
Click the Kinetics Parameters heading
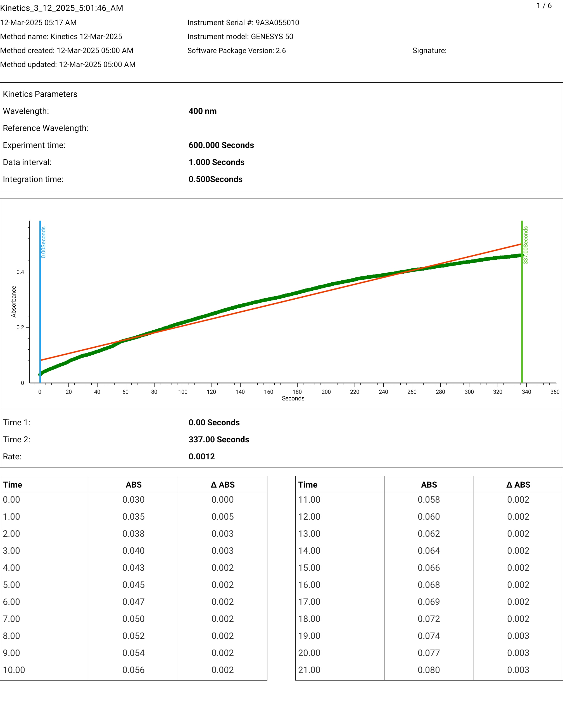tap(40, 94)
